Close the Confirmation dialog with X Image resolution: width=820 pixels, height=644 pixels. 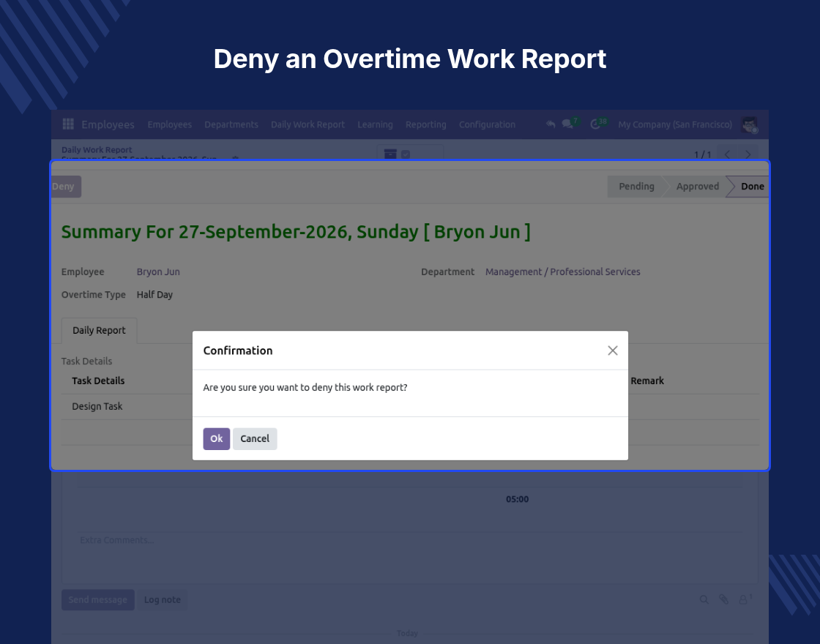(612, 351)
